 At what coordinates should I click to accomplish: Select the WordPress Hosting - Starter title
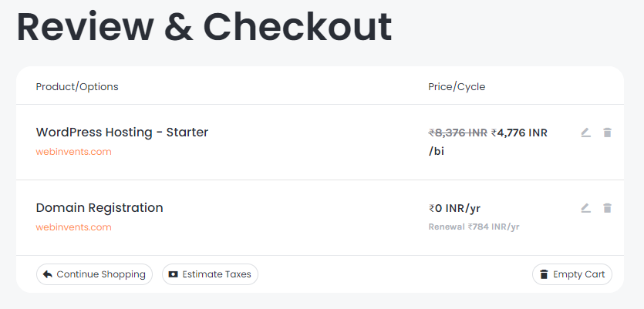click(x=122, y=133)
